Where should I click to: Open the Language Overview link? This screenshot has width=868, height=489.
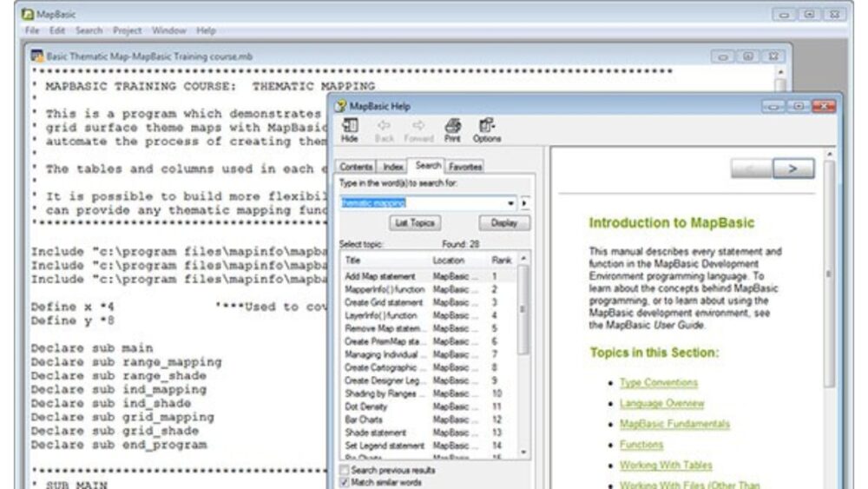[661, 403]
